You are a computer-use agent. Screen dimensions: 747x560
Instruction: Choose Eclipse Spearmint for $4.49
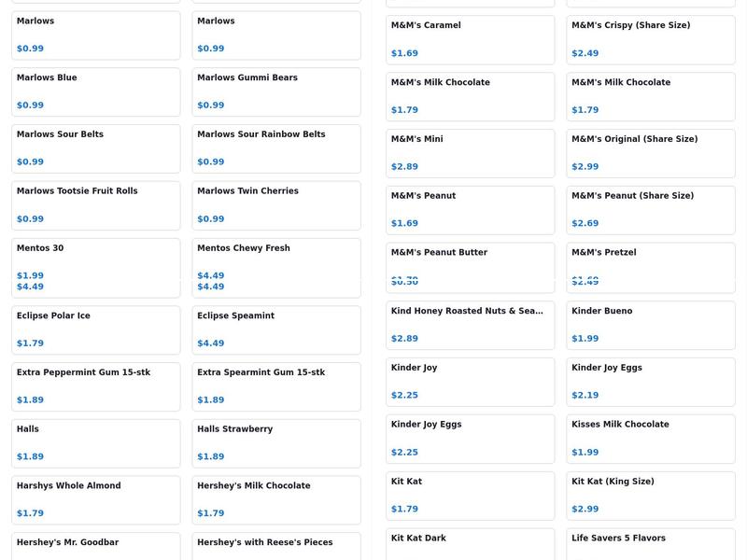[x=275, y=329]
